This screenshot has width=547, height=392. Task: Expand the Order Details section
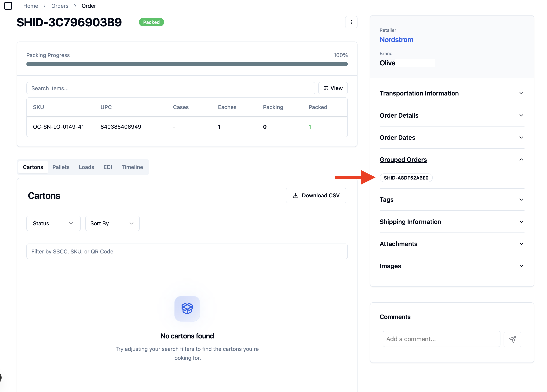pyautogui.click(x=452, y=115)
